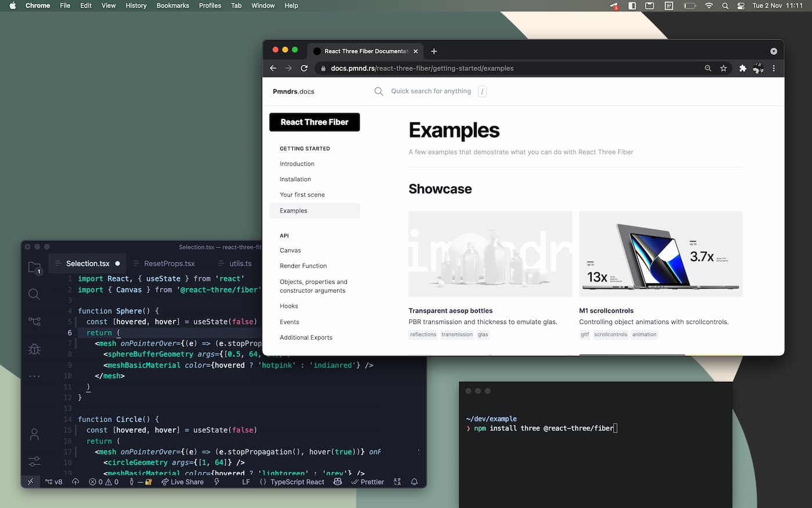Select the Selection.tsx editor tab
Viewport: 812px width, 508px height.
tap(87, 264)
